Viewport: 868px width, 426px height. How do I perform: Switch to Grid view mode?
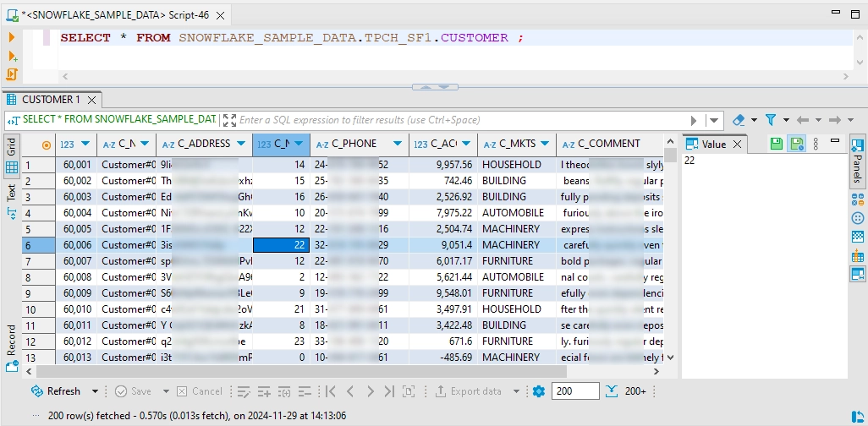(12, 156)
